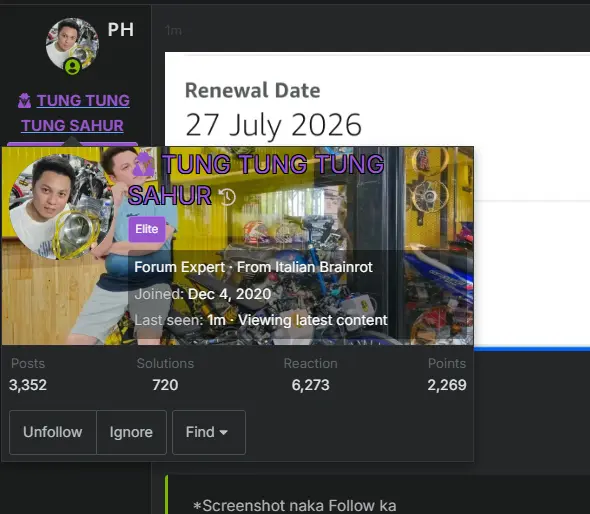Click the green online status icon on avatar
Viewport: 590px width, 514px height.
pos(72,67)
